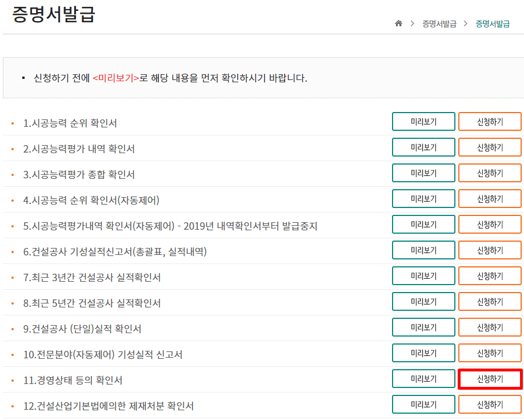Screen dimensions: 524x420
Task: Click text 8.최근 5년간 건설공사 실적확인서
Action: point(92,303)
